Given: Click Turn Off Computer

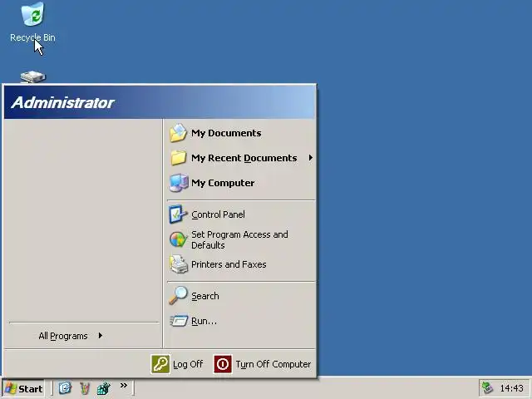Looking at the screenshot, I should pos(263,364).
